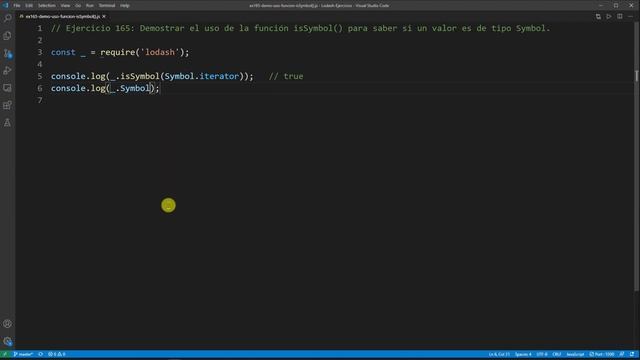Viewport: 640px width, 360px height.
Task: Close the ex165 isSymbol.js editor tab
Action: [x=104, y=16]
